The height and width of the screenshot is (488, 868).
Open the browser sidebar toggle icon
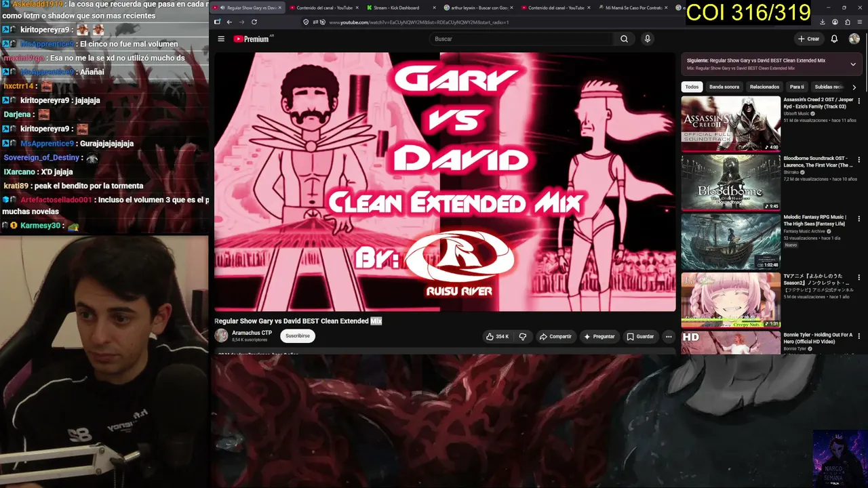217,22
